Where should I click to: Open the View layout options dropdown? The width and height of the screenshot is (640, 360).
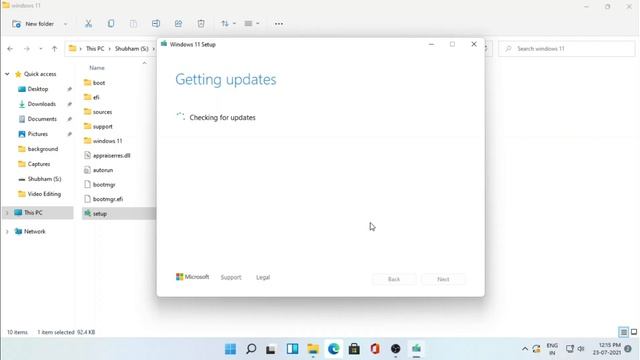point(251,24)
